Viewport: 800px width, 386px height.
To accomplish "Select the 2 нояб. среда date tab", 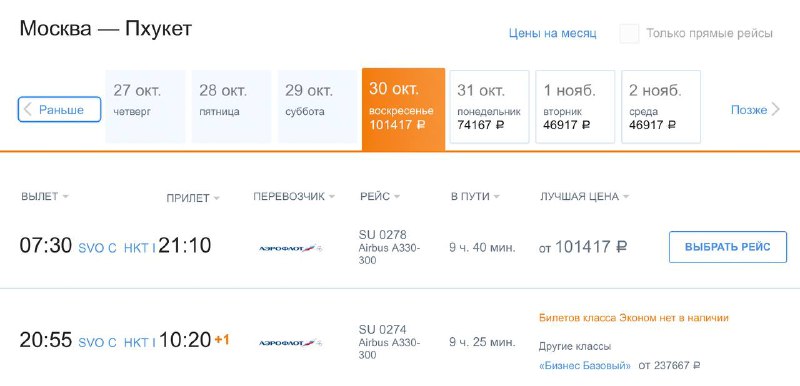I will pyautogui.click(x=661, y=107).
